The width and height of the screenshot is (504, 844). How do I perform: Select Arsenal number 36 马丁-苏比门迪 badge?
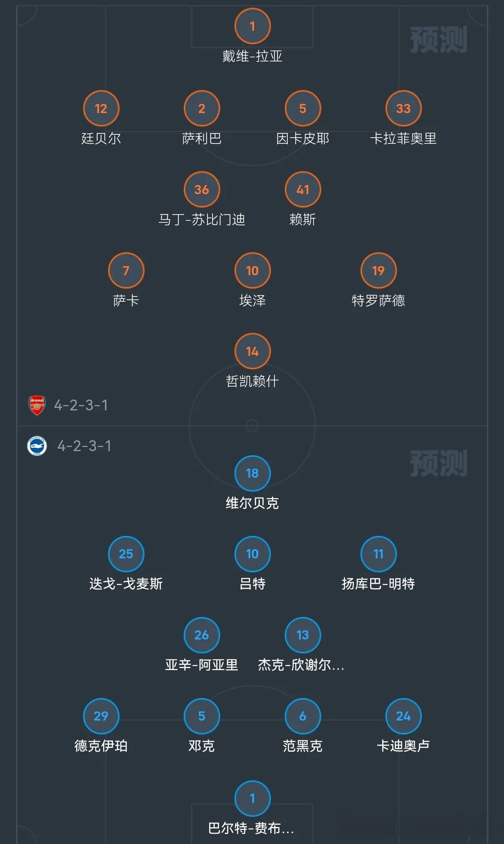click(202, 189)
